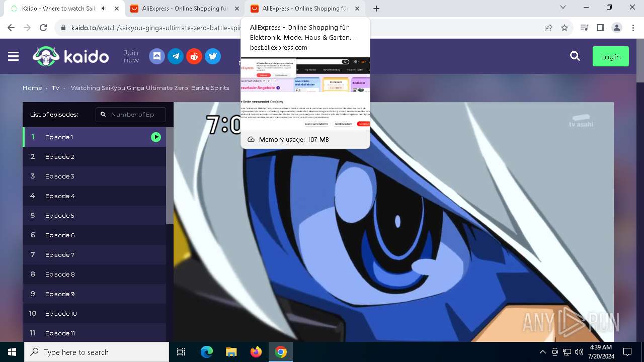
Task: Launch Microsoft Edge from taskbar
Action: [207, 352]
